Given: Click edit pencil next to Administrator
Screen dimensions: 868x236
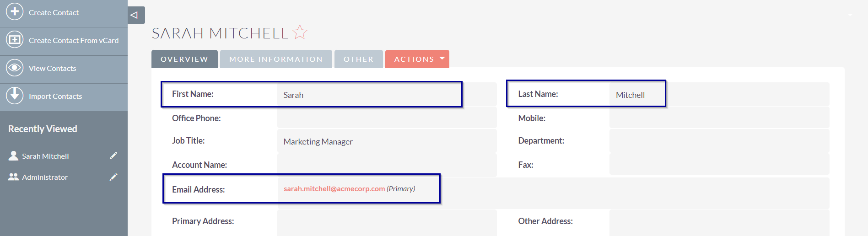Looking at the screenshot, I should tap(113, 177).
